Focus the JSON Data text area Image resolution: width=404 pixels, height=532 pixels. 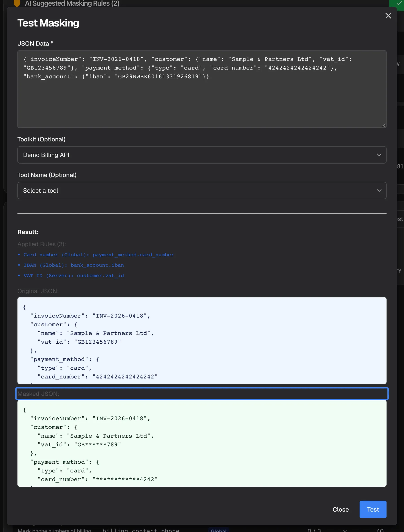pos(202,89)
